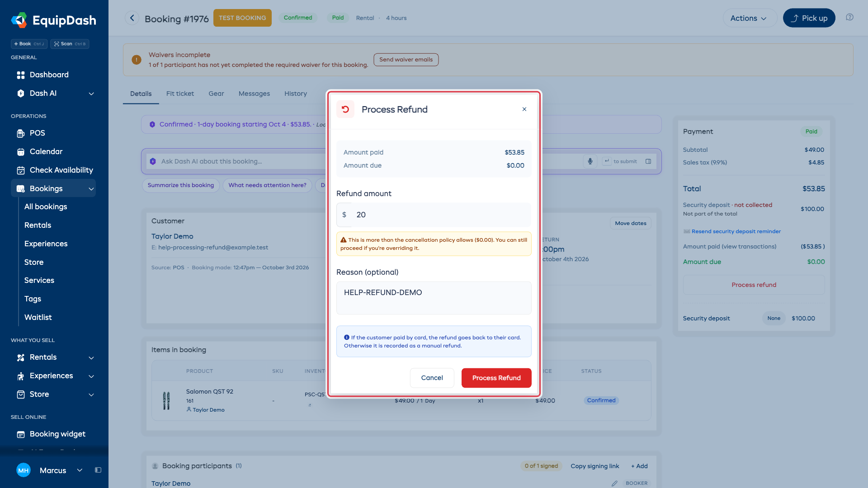Expand the Dash AI menu chevron
The image size is (868, 488).
click(91, 94)
